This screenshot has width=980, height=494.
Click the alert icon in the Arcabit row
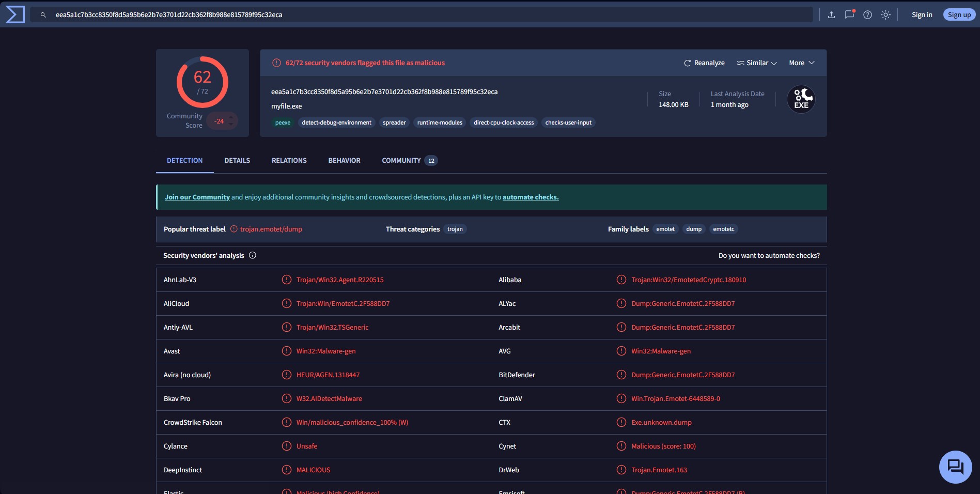click(x=621, y=327)
